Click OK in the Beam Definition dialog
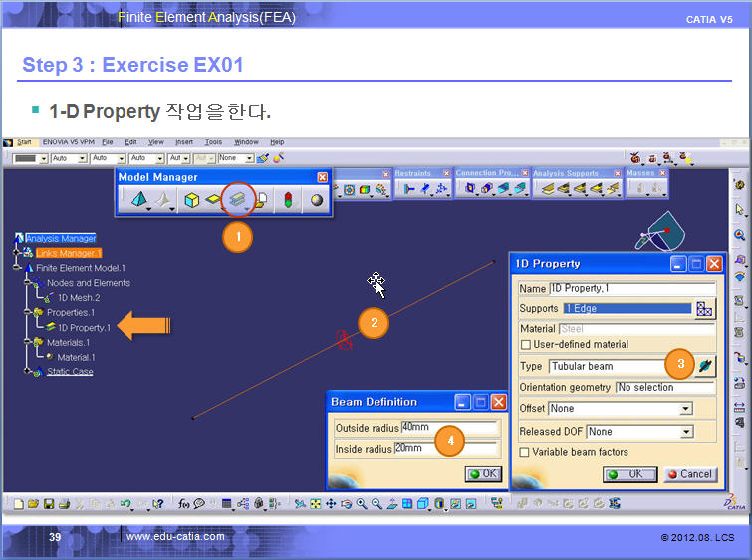Viewport: 752px width, 560px height. point(483,474)
